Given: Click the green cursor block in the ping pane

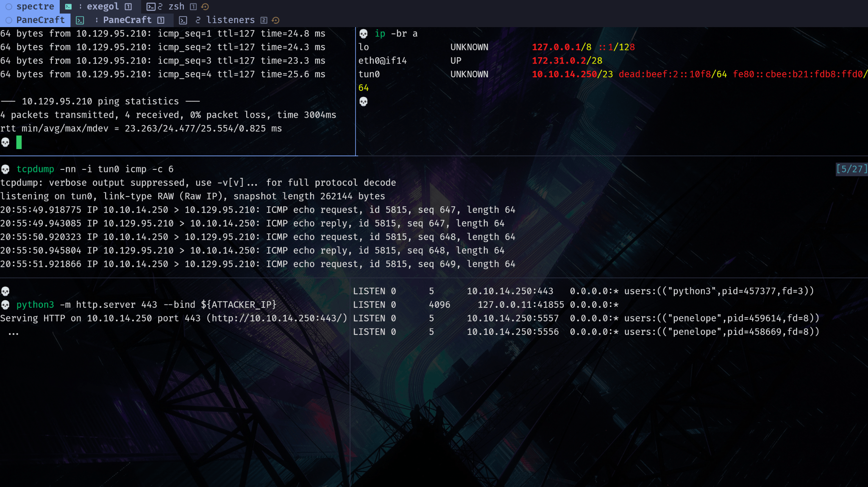Looking at the screenshot, I should coord(19,143).
